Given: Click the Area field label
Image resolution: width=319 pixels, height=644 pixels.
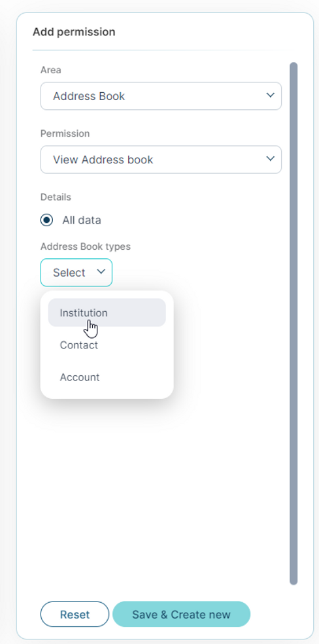Looking at the screenshot, I should point(51,70).
